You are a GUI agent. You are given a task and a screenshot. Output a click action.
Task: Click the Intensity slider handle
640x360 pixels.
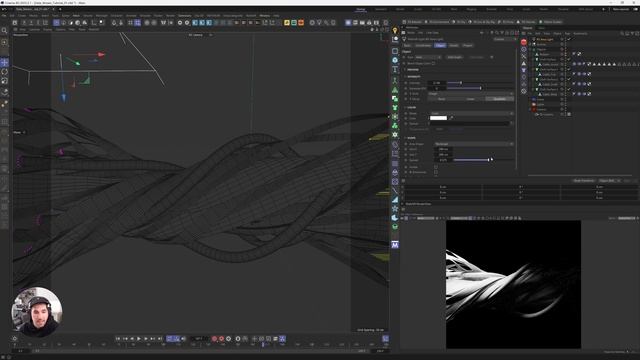tap(461, 83)
